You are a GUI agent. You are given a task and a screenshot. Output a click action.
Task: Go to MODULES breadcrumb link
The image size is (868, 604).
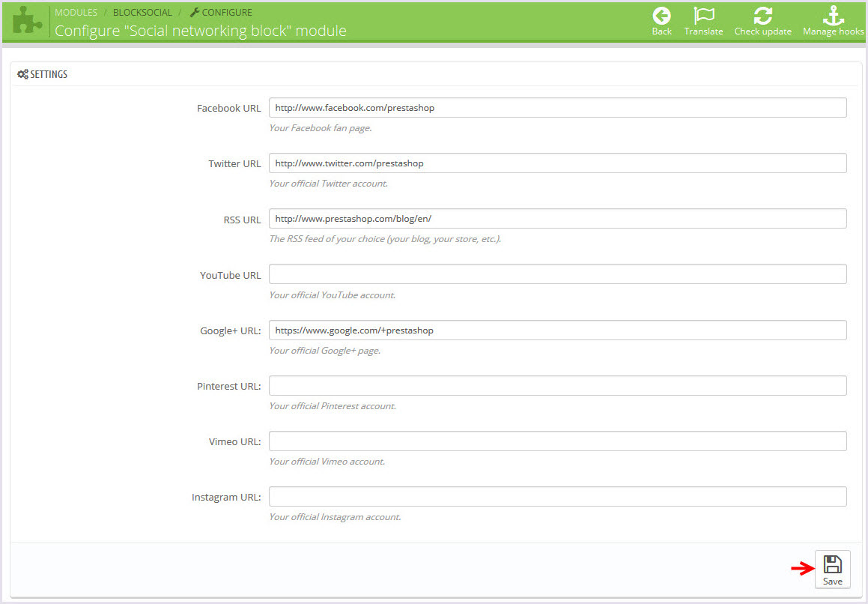76,12
